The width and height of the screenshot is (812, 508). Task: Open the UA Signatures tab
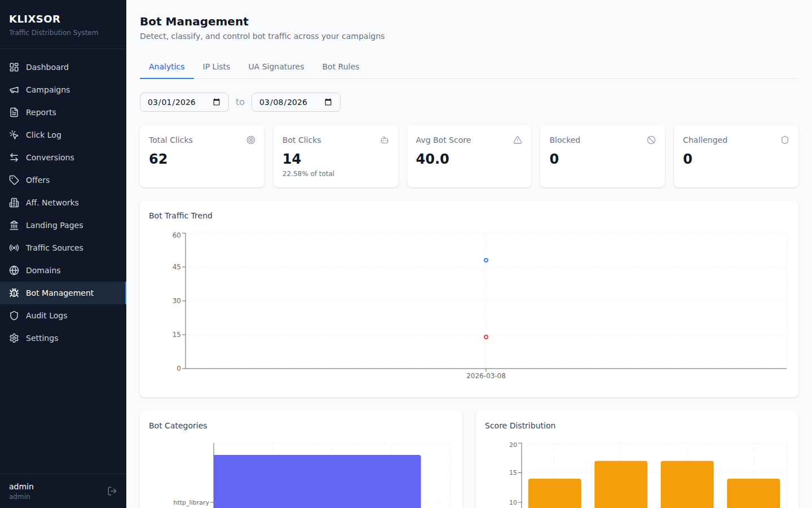(x=276, y=66)
